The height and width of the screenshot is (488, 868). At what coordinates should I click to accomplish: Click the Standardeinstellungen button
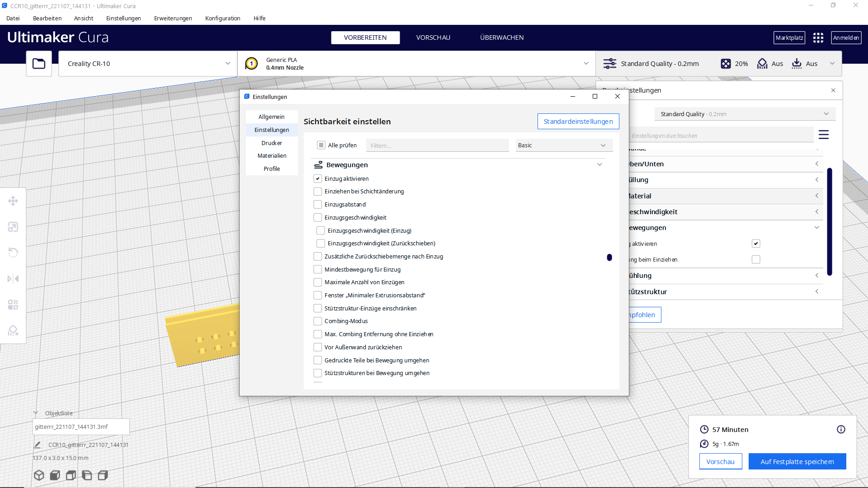tap(578, 121)
